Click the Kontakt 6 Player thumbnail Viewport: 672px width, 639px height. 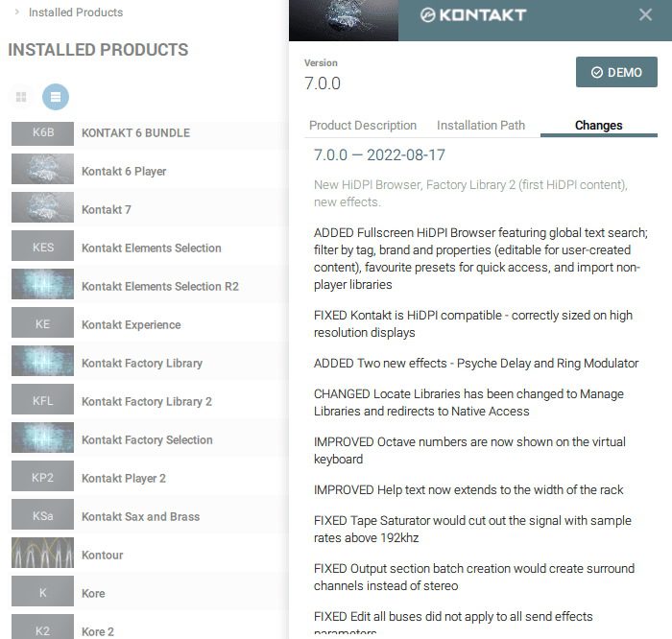coord(42,171)
